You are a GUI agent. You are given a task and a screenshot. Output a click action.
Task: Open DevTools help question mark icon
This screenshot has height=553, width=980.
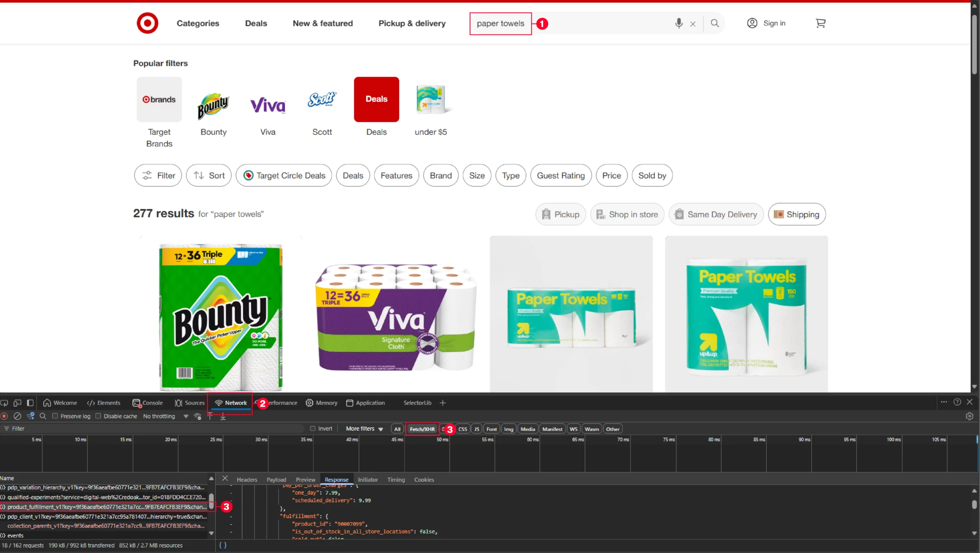pyautogui.click(x=957, y=402)
